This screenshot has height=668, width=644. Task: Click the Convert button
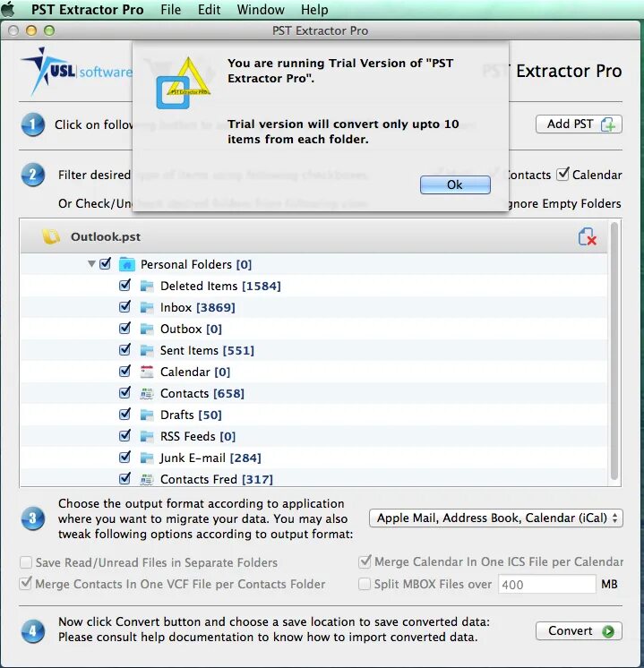click(x=579, y=631)
